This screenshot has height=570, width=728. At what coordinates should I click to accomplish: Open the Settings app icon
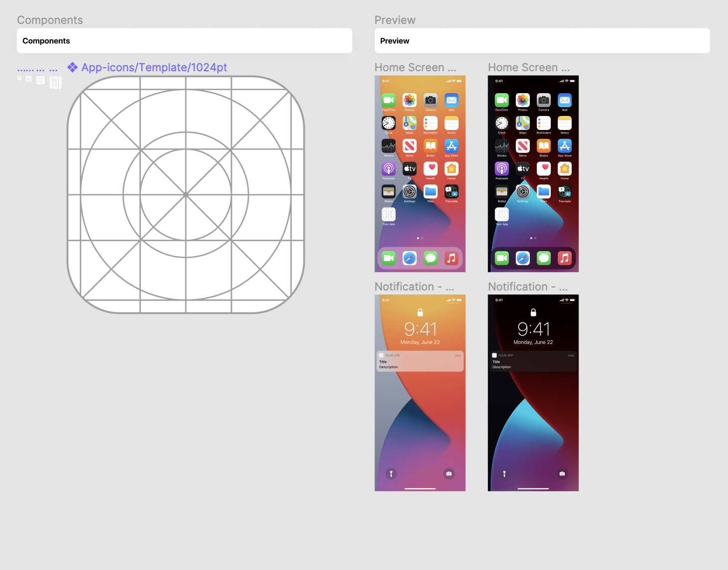click(409, 191)
